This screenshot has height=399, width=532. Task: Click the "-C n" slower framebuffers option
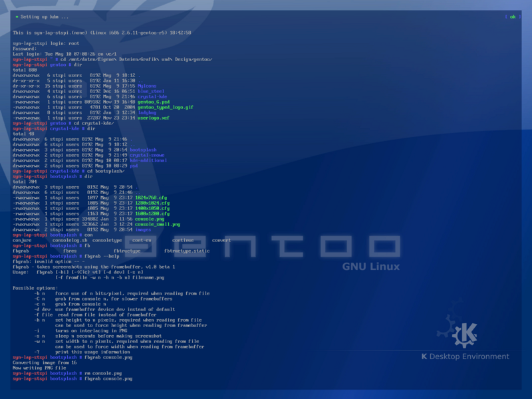(x=103, y=299)
